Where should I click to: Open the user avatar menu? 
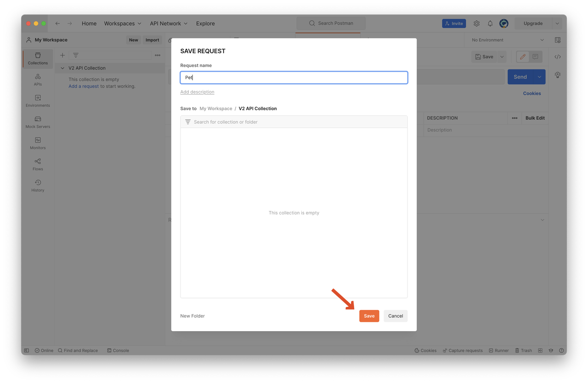[x=504, y=23]
